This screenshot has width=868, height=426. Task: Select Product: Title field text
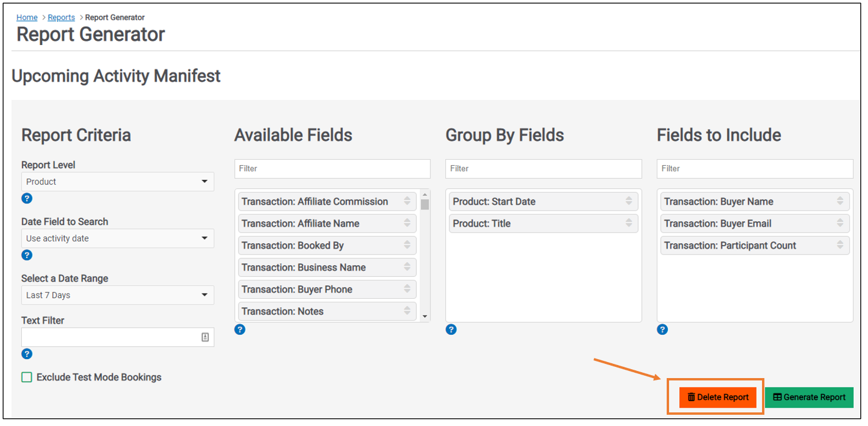pyautogui.click(x=481, y=223)
